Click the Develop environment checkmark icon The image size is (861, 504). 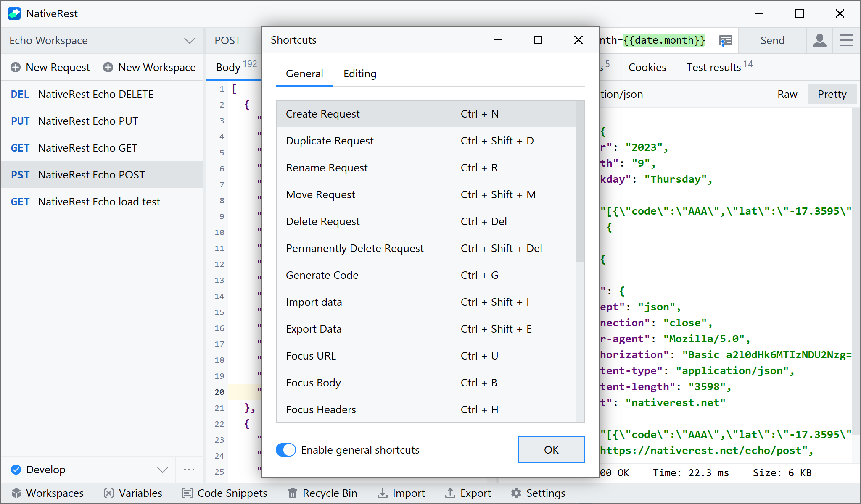pos(16,470)
